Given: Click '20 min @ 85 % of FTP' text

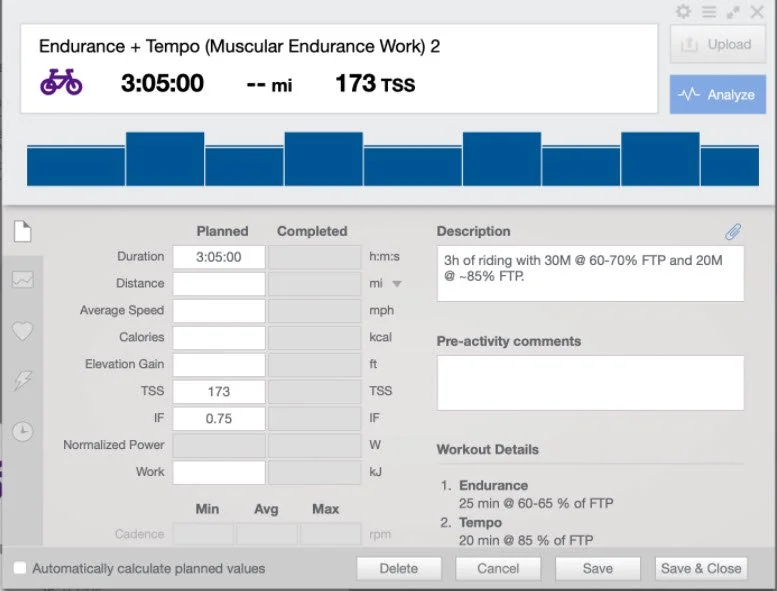Looking at the screenshot, I should coord(526,540).
